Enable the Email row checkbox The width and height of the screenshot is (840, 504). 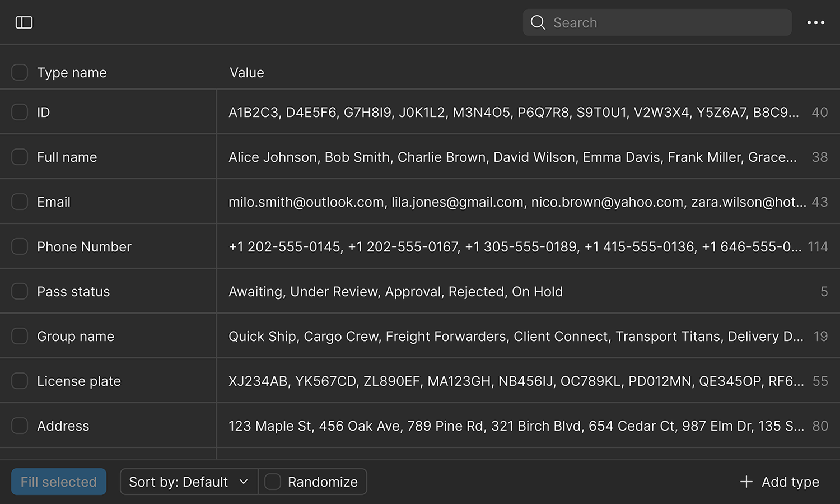tap(20, 202)
